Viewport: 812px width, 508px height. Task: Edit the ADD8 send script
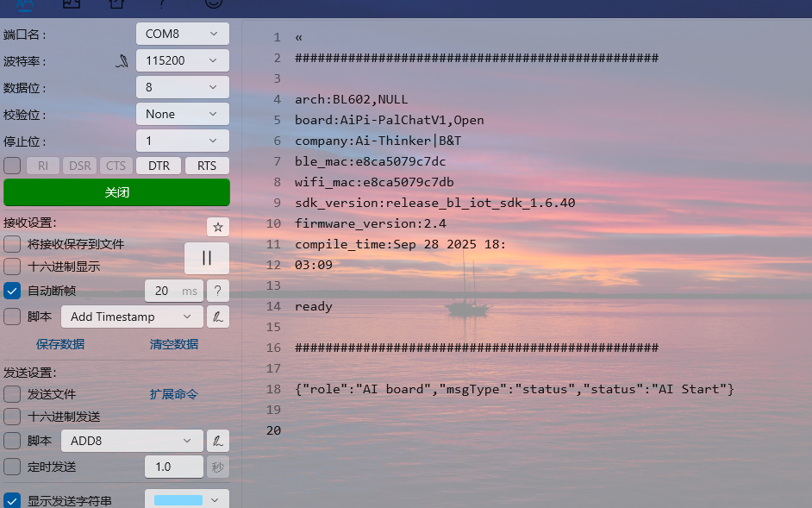click(219, 441)
